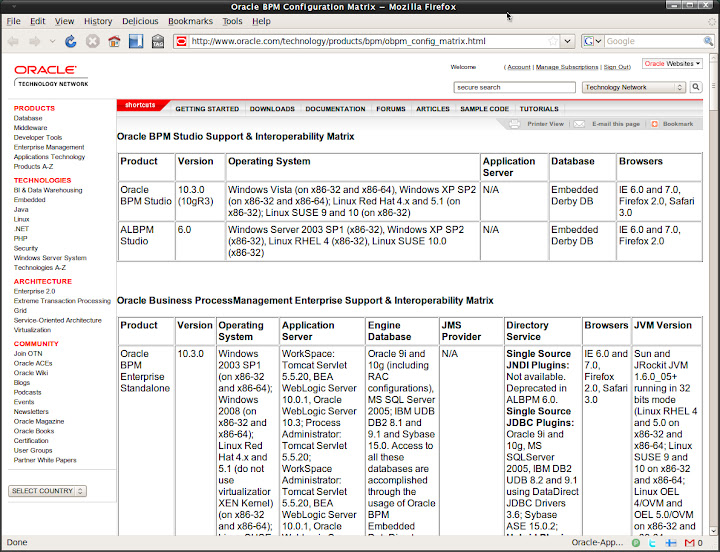Click the printer icon for Printer View
The width and height of the screenshot is (720, 552).
tap(515, 124)
